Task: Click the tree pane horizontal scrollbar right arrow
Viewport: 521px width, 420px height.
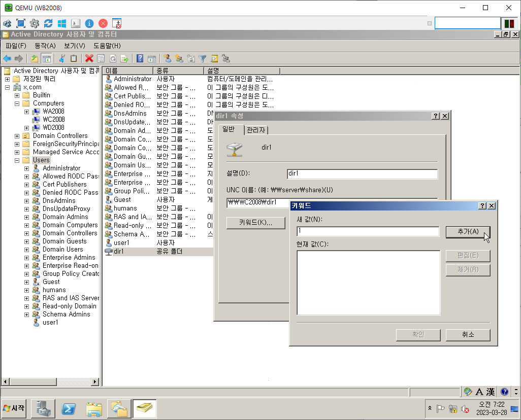Action: tap(95, 382)
